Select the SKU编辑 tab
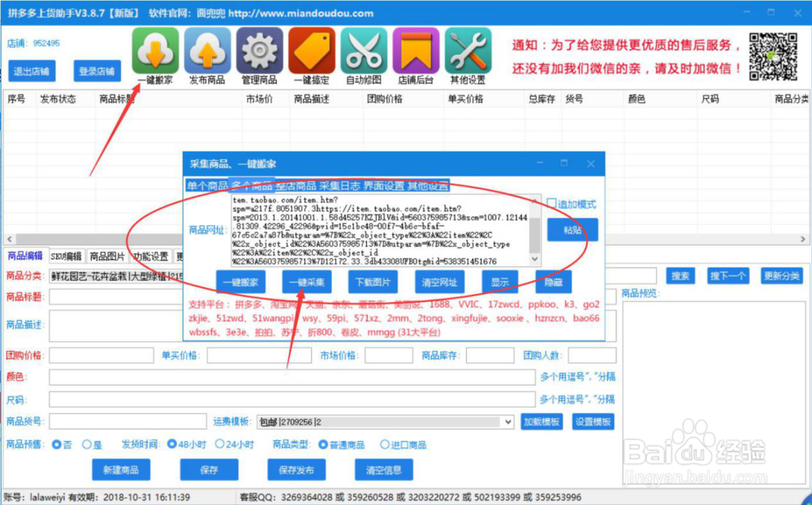The height and width of the screenshot is (505, 812). click(67, 257)
